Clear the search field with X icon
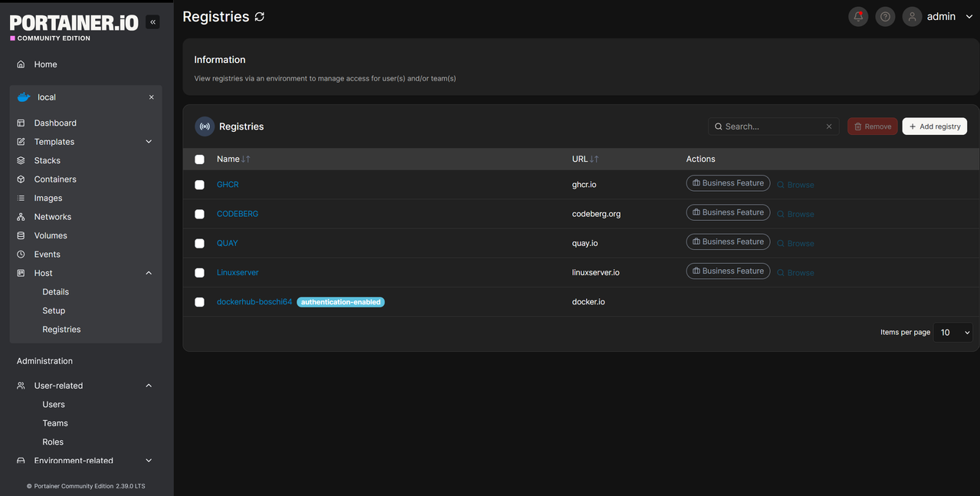Screen dimensions: 980x496 (828, 126)
